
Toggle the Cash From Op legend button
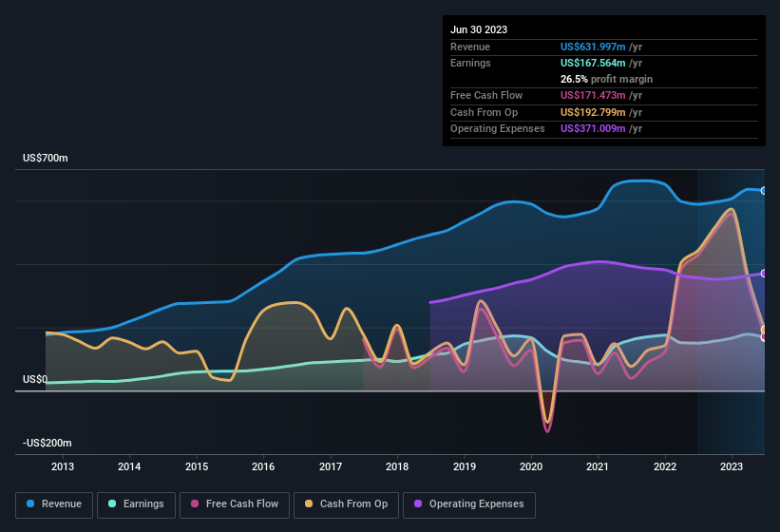click(346, 504)
